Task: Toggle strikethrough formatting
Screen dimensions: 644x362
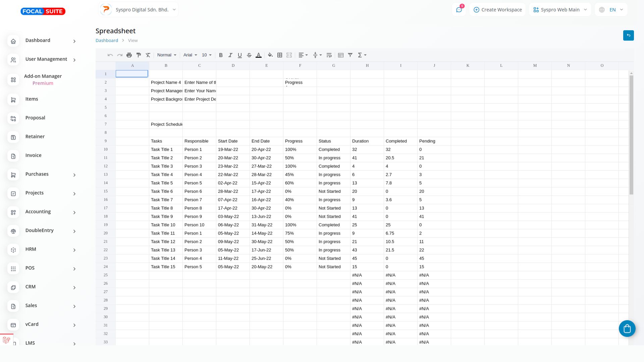Action: [x=249, y=55]
